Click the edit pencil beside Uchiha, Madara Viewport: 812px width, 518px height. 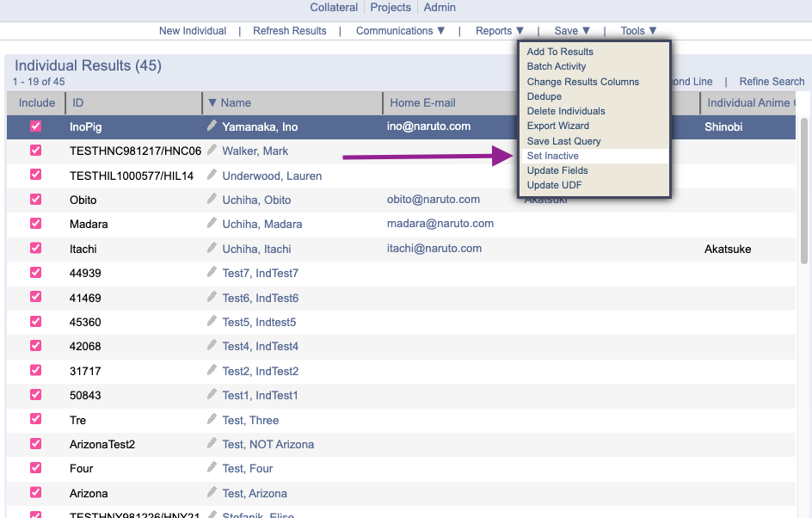(212, 223)
